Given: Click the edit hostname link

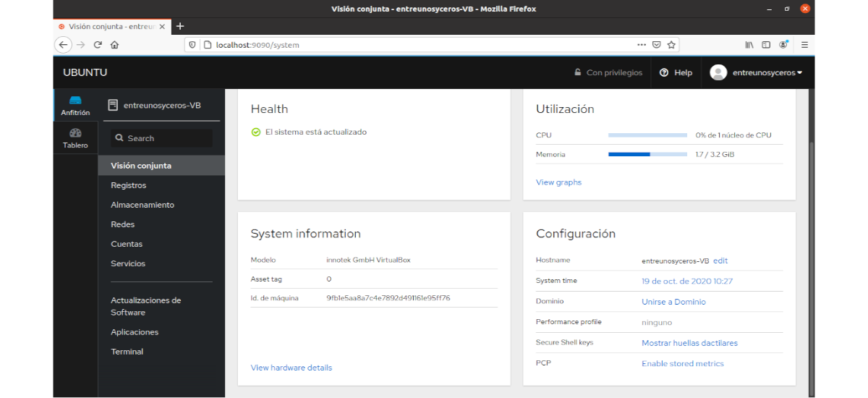Looking at the screenshot, I should pos(720,261).
